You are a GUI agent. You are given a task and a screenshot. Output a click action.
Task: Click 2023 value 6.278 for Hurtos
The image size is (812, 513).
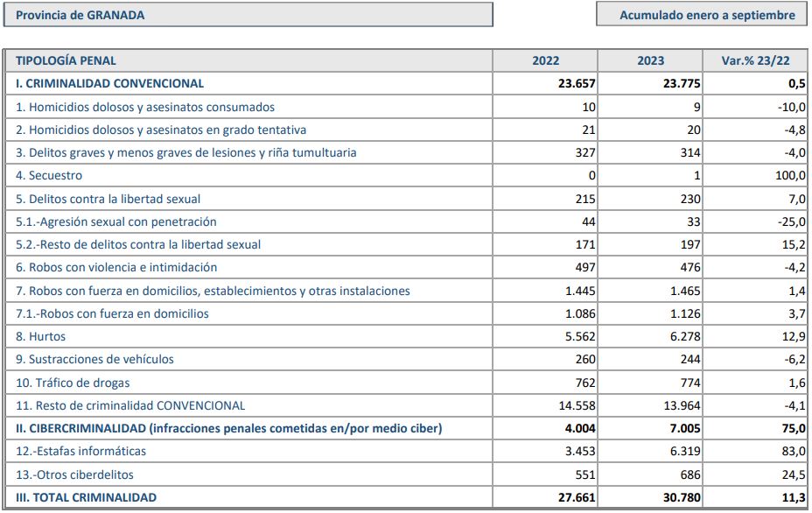tap(685, 336)
